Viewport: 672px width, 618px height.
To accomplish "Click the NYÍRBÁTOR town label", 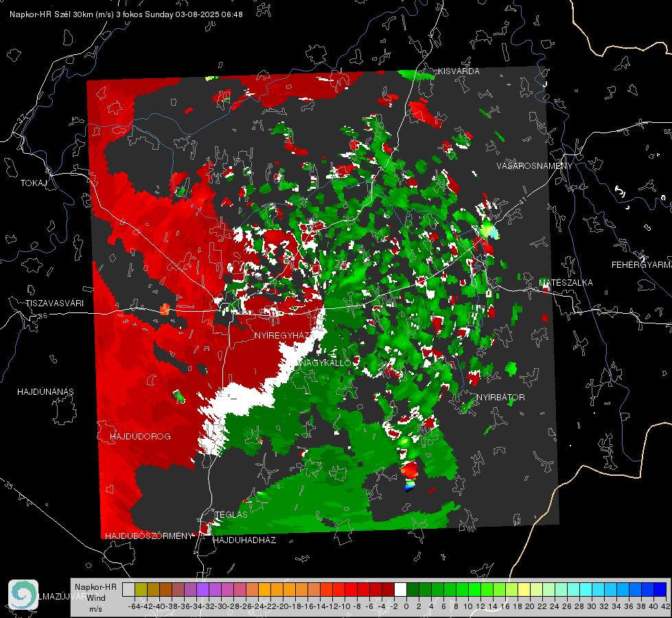I will tap(500, 397).
